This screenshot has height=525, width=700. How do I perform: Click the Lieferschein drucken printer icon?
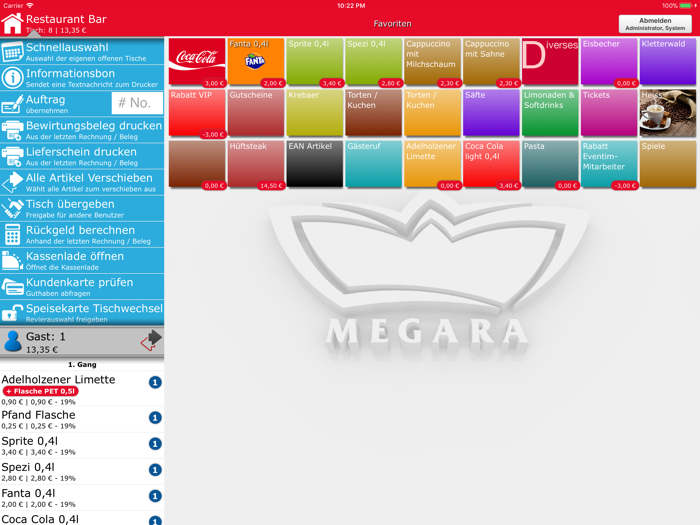tap(12, 157)
